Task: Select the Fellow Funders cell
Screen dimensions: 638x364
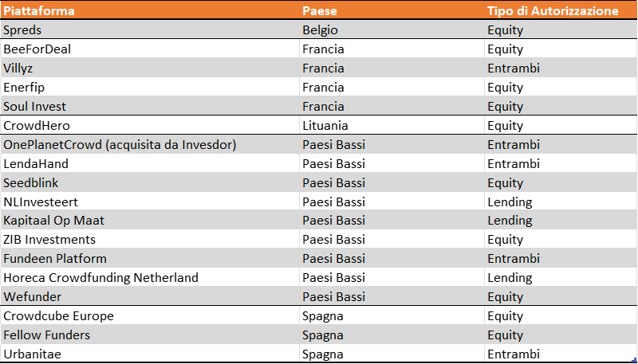Action: pos(46,335)
